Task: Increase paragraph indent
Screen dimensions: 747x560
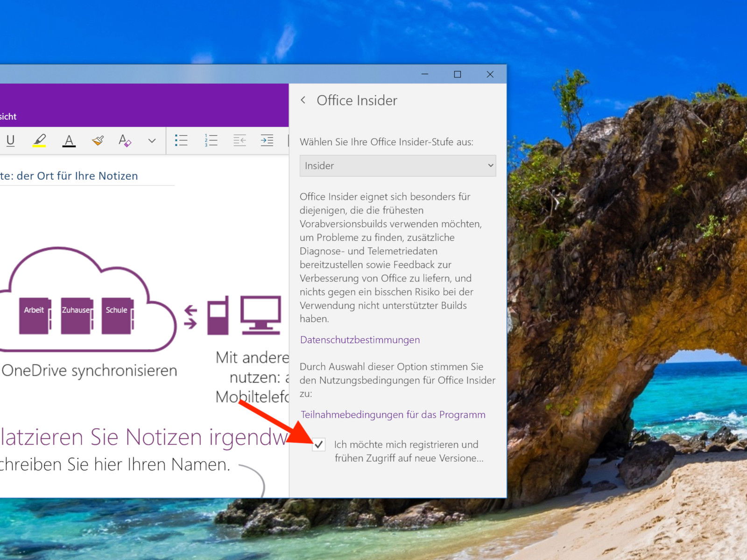Action: click(267, 140)
